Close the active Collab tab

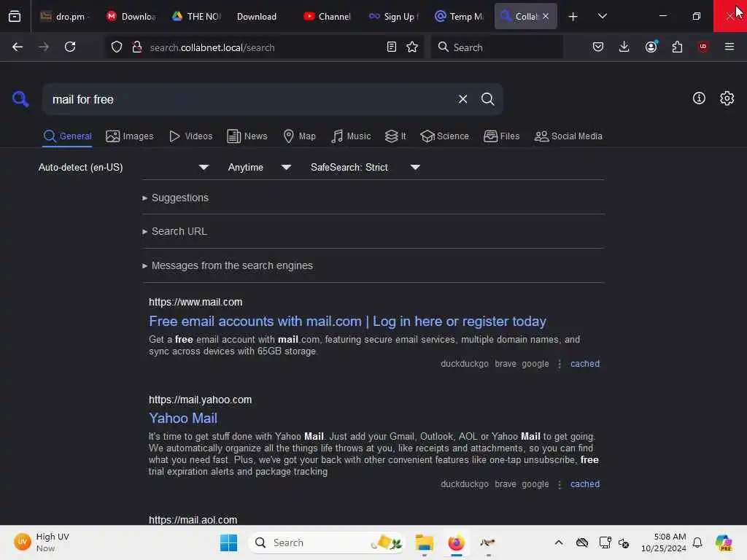[546, 16]
